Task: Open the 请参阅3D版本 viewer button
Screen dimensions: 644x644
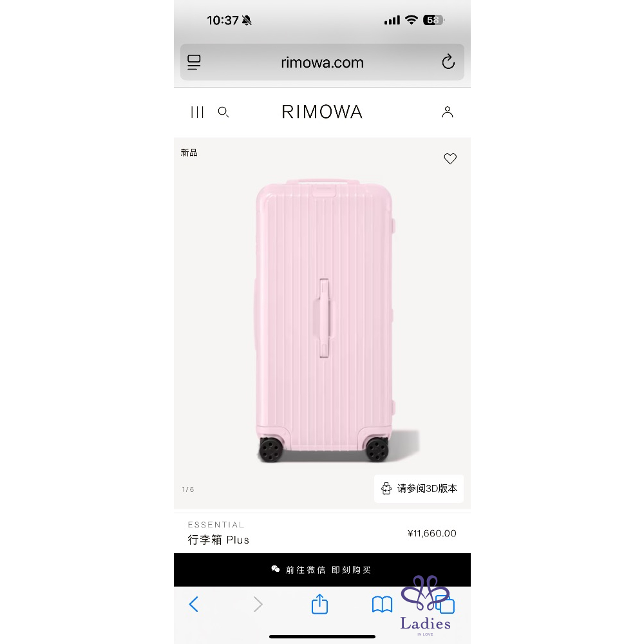Action: (x=419, y=488)
